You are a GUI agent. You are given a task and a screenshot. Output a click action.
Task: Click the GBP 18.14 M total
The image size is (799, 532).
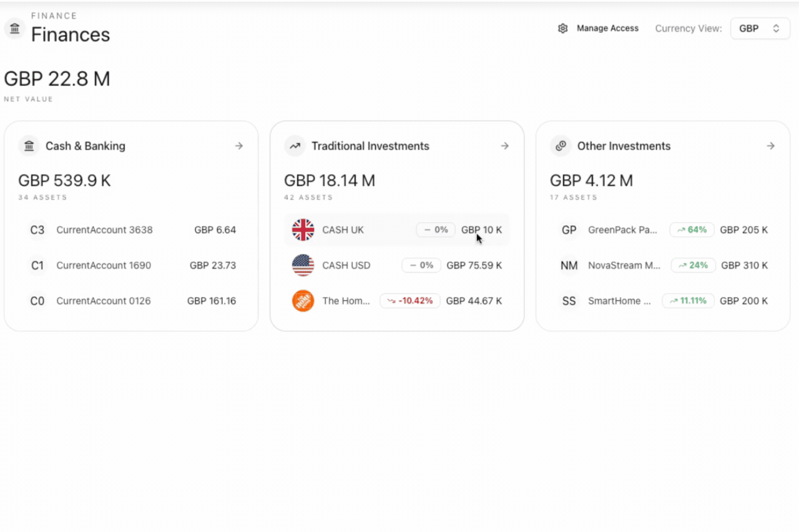[x=330, y=181]
